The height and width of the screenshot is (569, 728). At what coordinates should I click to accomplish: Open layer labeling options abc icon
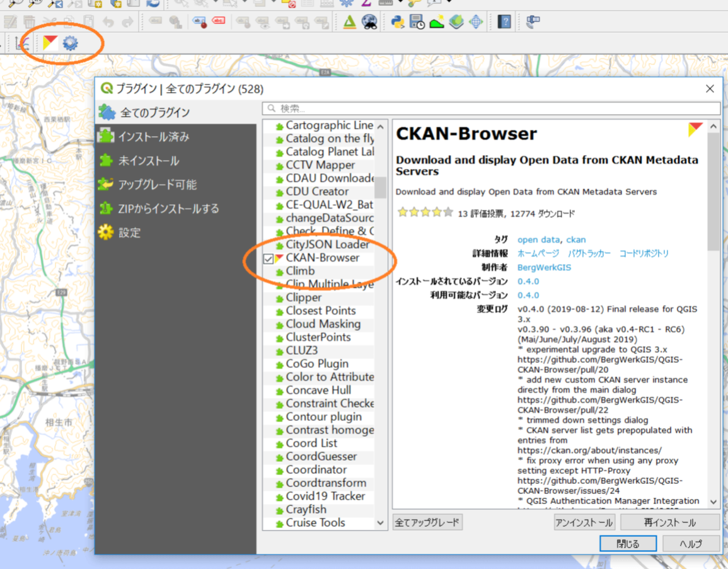(156, 21)
